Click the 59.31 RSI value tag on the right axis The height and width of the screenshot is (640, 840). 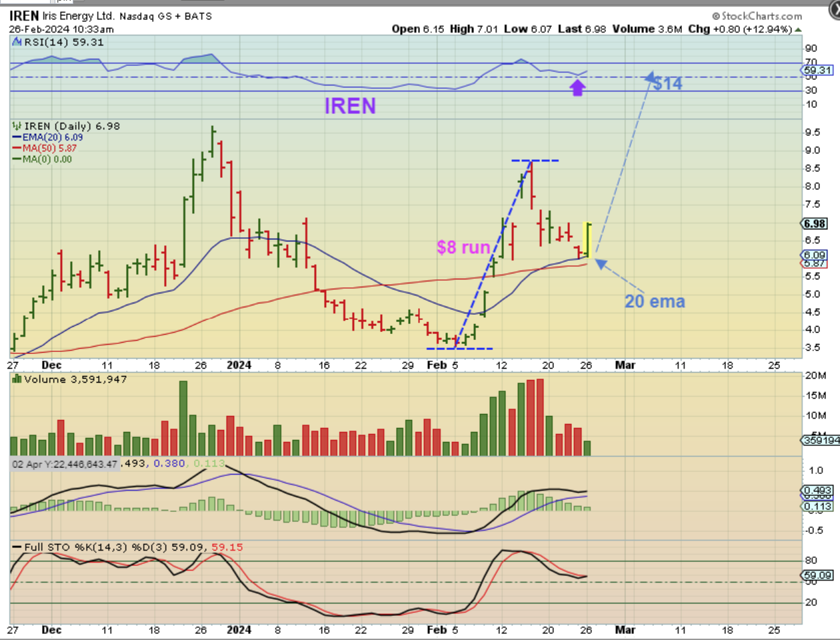(x=818, y=70)
